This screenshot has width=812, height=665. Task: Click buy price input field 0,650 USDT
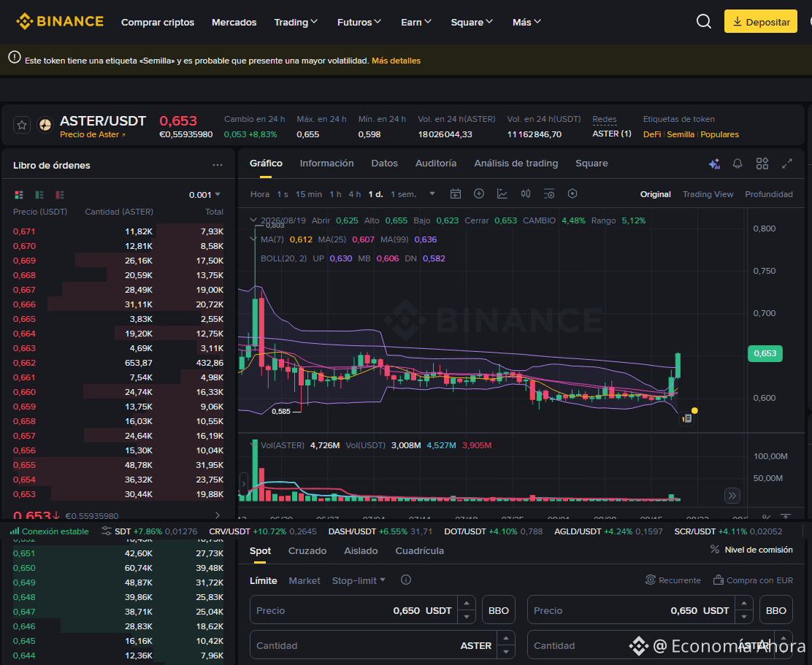pos(362,610)
